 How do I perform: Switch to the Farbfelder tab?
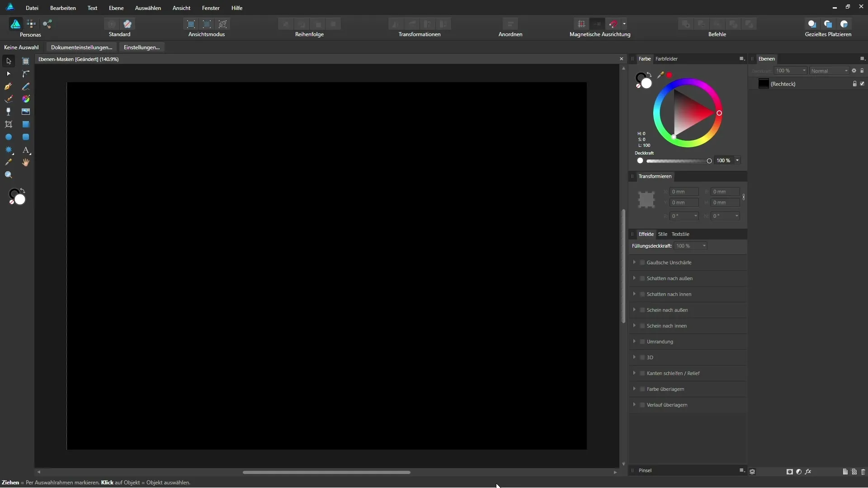pyautogui.click(x=666, y=59)
